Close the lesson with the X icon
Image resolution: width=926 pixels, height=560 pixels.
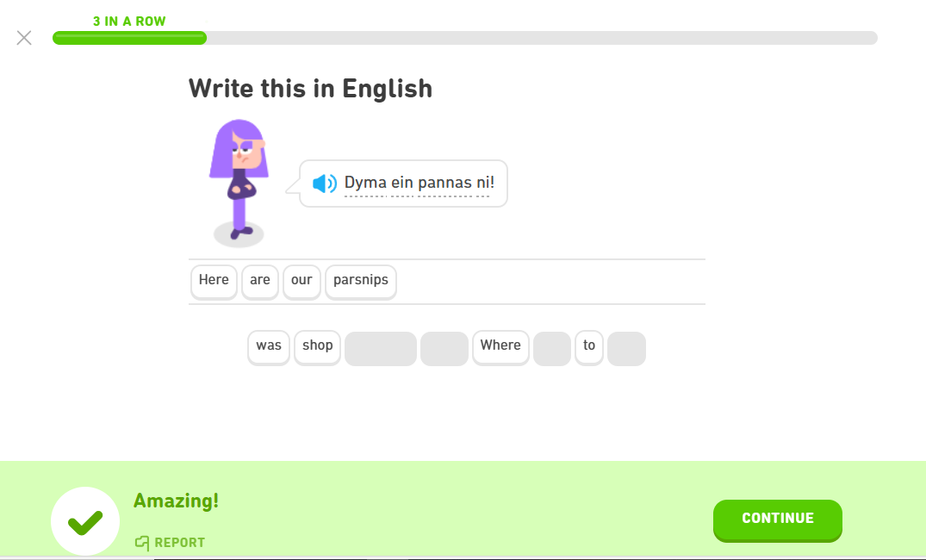[24, 38]
